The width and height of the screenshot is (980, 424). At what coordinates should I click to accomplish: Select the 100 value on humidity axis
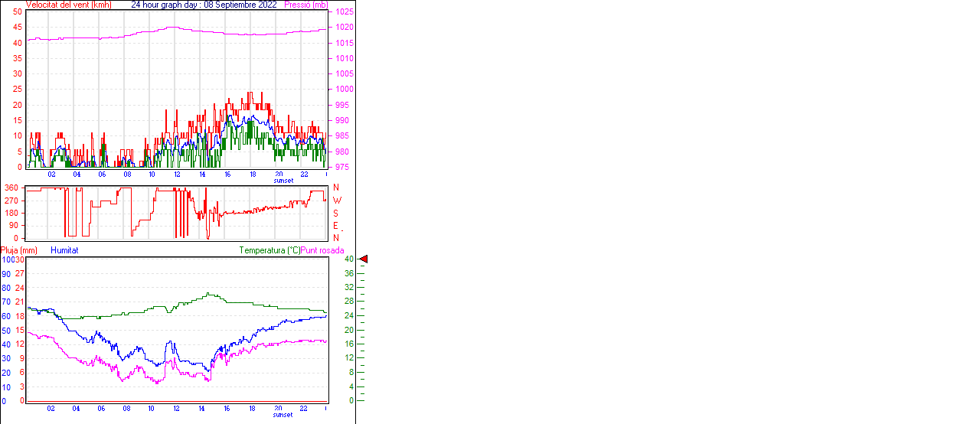(x=7, y=259)
